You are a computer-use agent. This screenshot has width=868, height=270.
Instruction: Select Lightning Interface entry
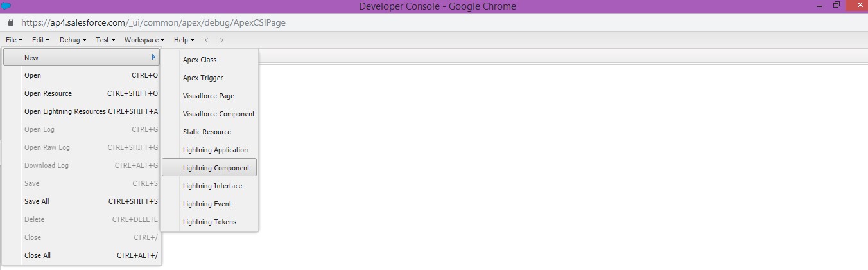(x=213, y=186)
